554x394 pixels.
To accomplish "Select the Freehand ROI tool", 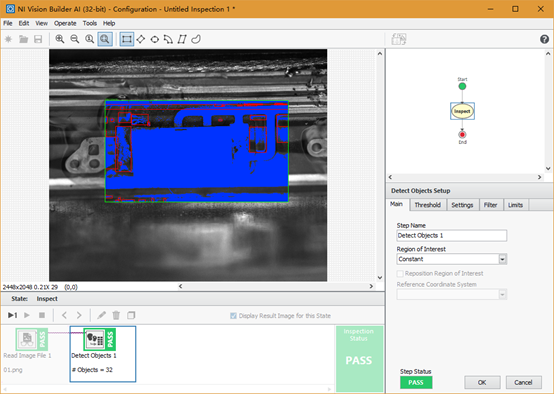I will click(x=196, y=39).
